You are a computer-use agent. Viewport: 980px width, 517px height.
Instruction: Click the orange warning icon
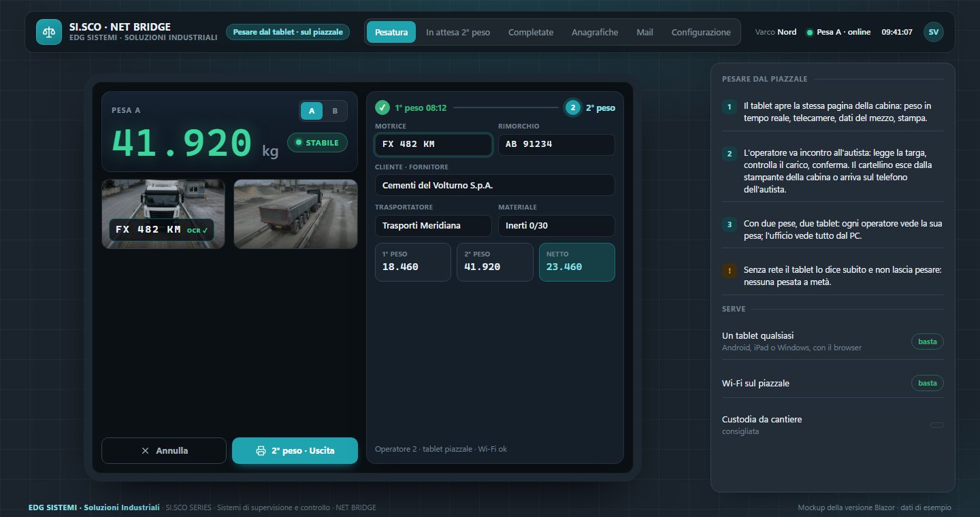click(x=730, y=270)
